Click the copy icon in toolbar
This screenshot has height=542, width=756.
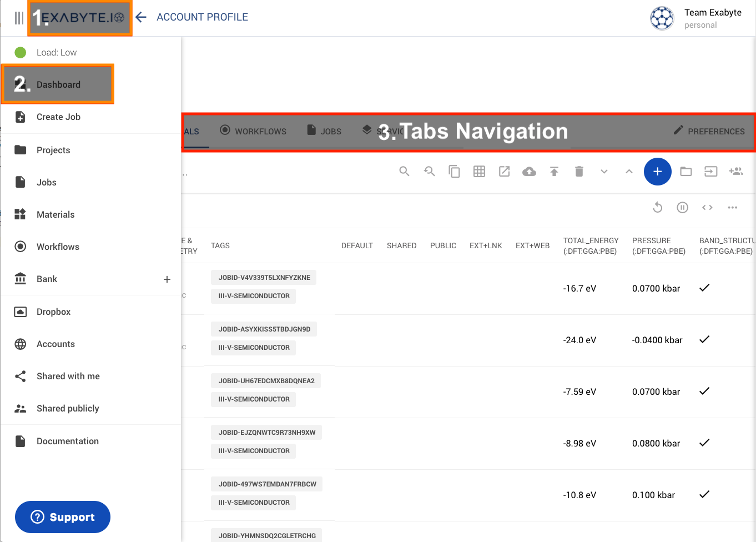tap(454, 172)
